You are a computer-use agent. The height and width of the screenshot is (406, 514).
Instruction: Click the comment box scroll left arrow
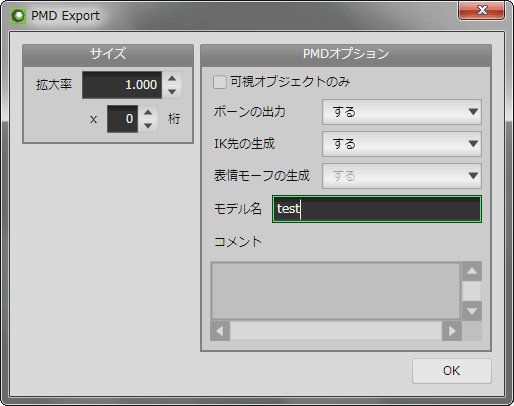220,331
